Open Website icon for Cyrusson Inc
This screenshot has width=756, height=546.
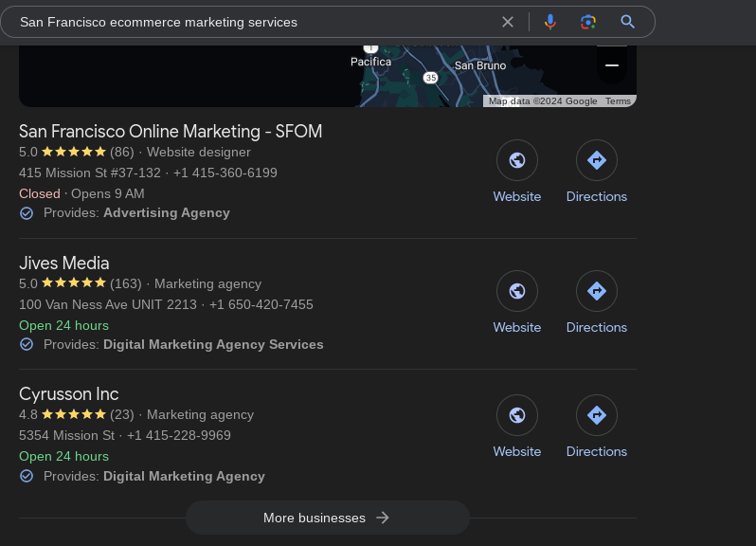click(x=517, y=415)
